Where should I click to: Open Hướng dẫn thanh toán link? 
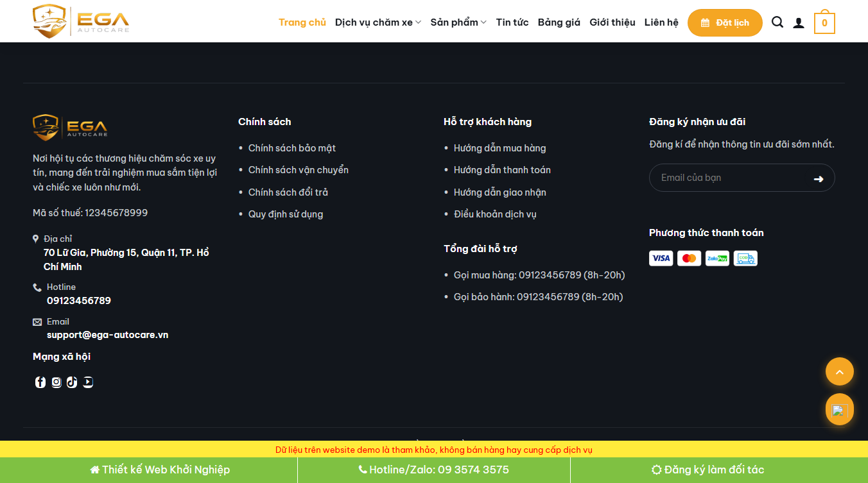point(502,170)
